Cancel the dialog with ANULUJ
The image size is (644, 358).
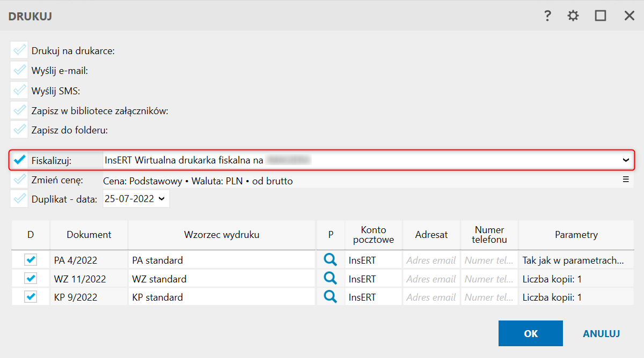(x=601, y=333)
